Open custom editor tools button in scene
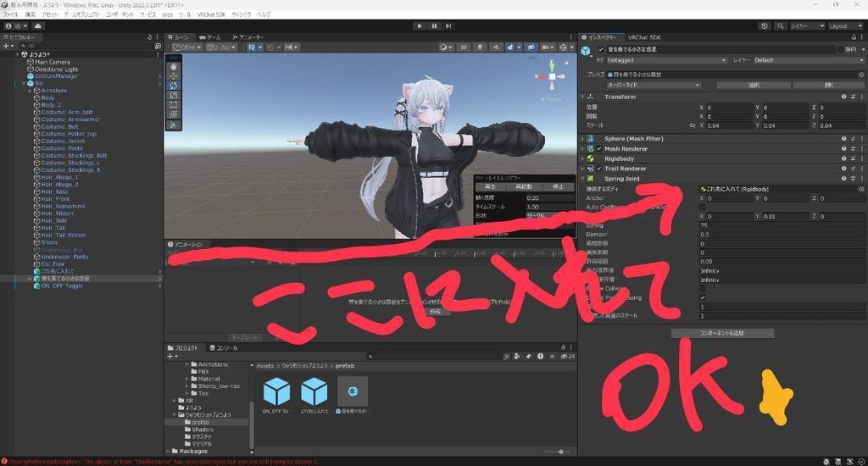This screenshot has height=466, width=868. click(x=174, y=125)
